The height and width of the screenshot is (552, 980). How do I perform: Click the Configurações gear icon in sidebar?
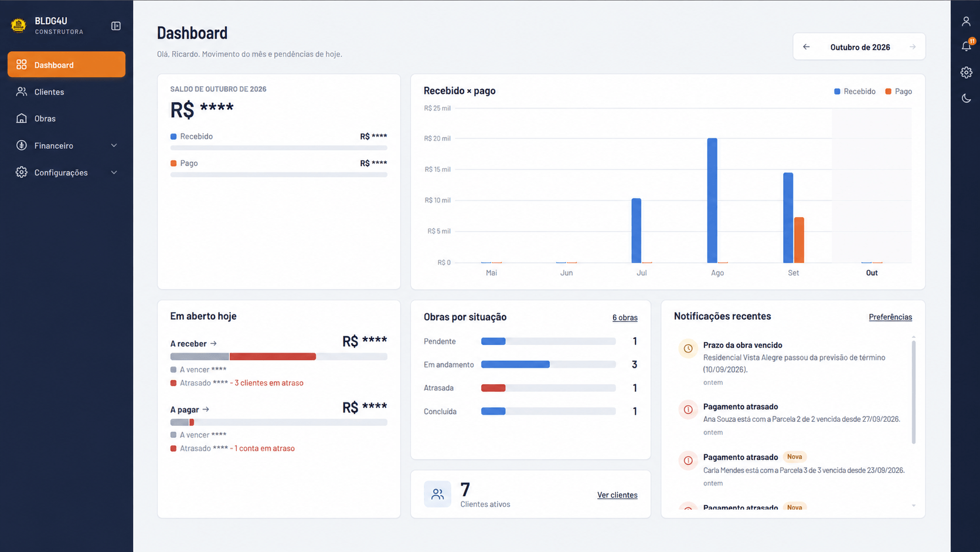click(22, 172)
